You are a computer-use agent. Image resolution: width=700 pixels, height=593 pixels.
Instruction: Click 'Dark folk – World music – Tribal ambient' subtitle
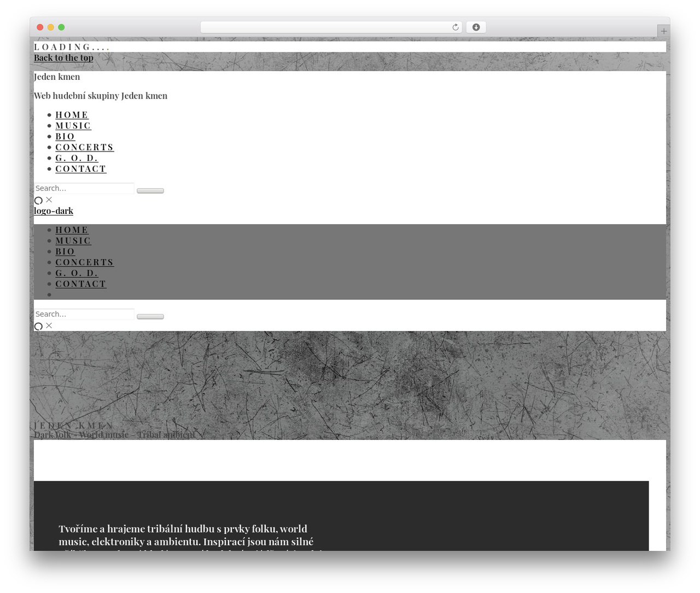(114, 435)
